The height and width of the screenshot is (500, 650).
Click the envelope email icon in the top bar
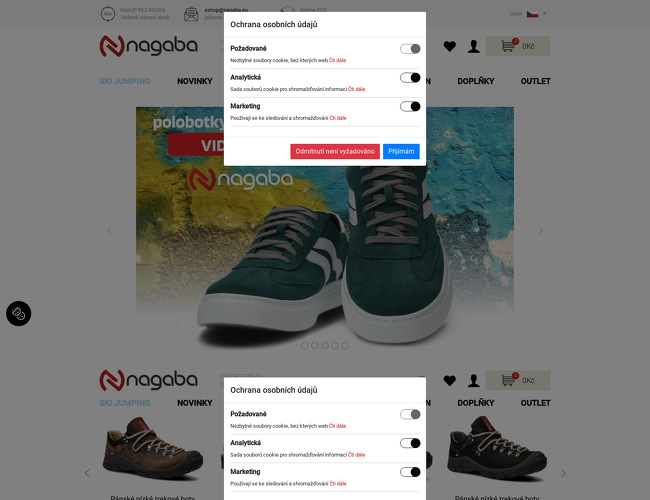[x=191, y=14]
